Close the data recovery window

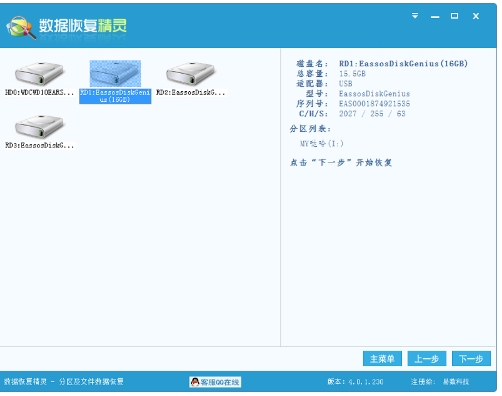click(x=476, y=16)
